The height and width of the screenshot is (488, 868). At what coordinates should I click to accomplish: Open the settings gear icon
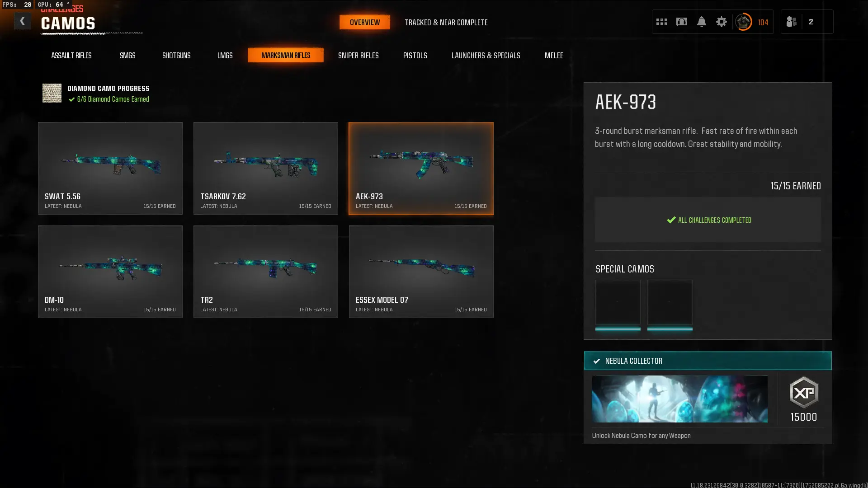pos(721,22)
